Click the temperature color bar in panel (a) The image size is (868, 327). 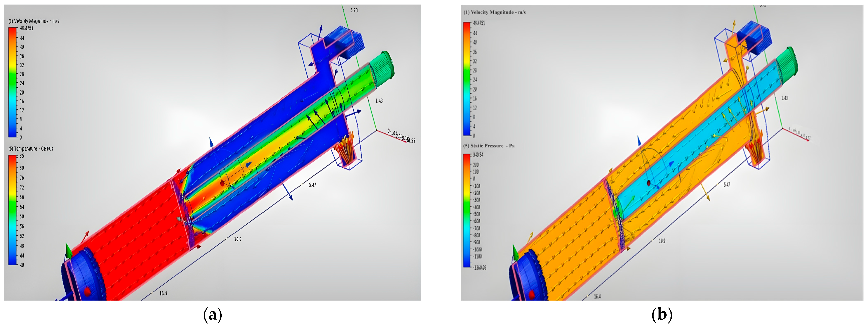(12, 210)
